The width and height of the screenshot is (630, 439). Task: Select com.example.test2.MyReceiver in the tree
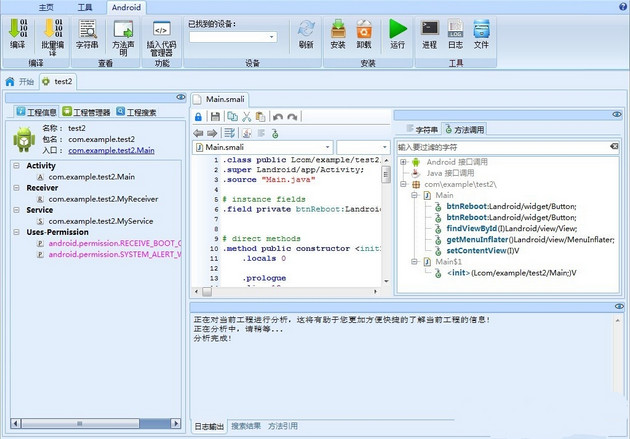(100, 199)
